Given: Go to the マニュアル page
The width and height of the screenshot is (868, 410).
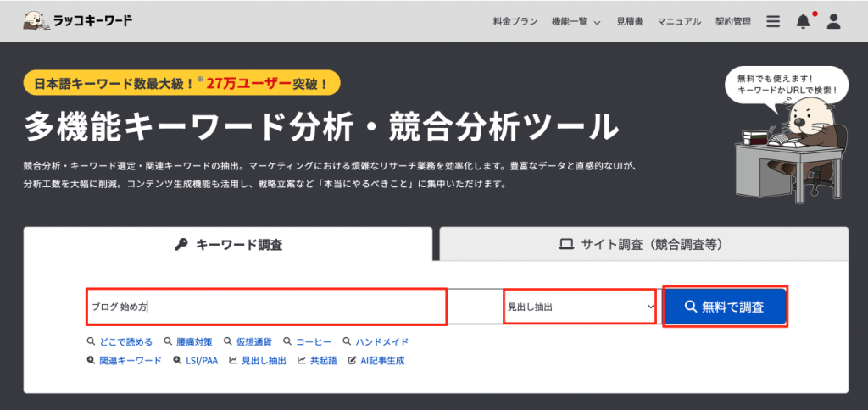Looking at the screenshot, I should [678, 22].
